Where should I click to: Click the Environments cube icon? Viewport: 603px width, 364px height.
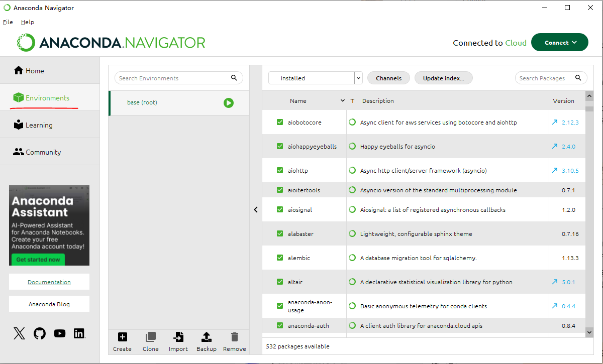(19, 98)
